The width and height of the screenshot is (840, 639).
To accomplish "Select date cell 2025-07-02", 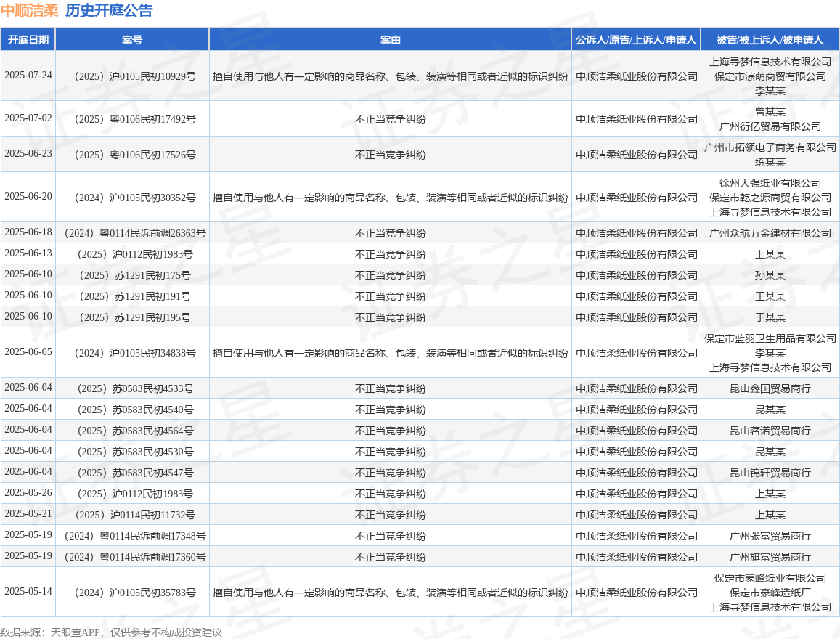I will (28, 118).
